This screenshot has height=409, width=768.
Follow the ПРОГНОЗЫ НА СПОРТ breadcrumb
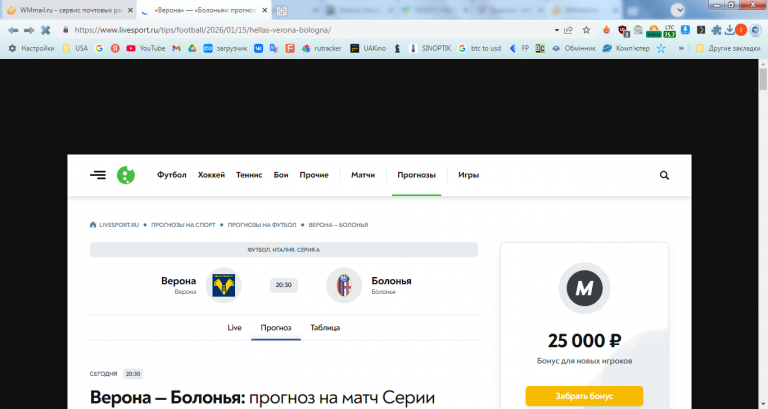click(x=183, y=225)
